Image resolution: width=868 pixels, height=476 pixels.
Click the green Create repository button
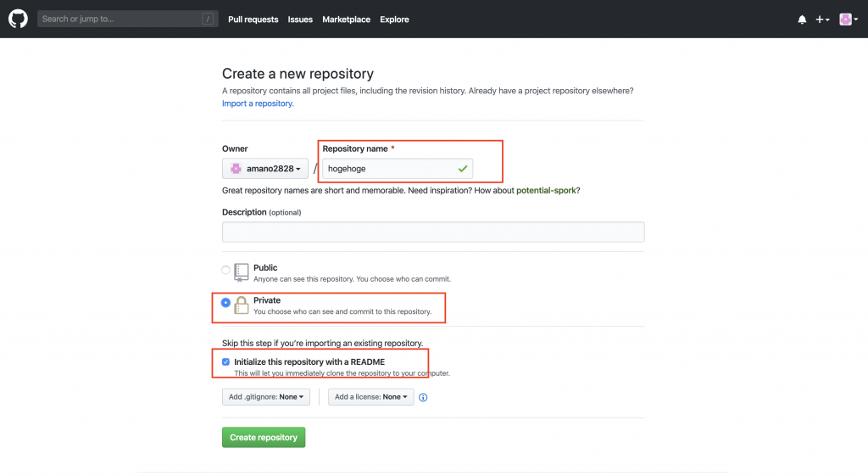pos(264,437)
